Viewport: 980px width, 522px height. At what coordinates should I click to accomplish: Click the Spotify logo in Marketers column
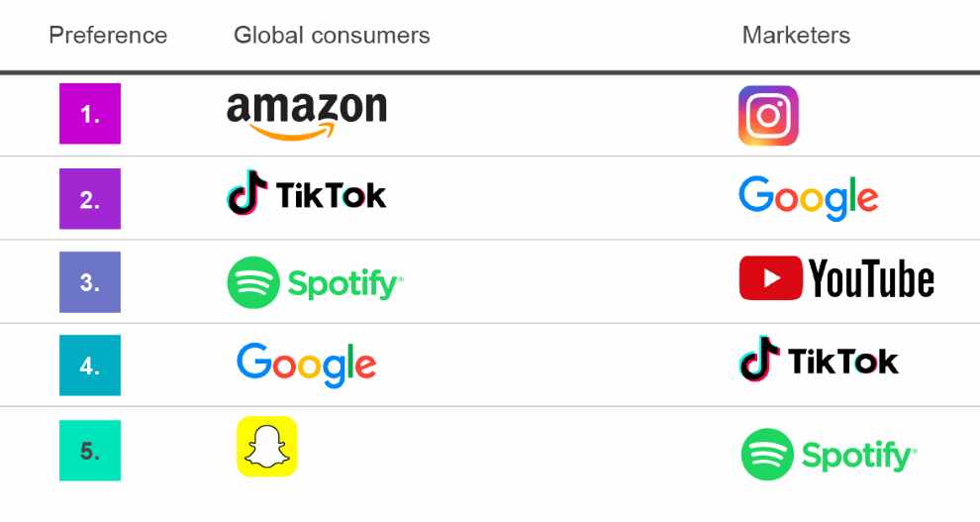point(829,455)
